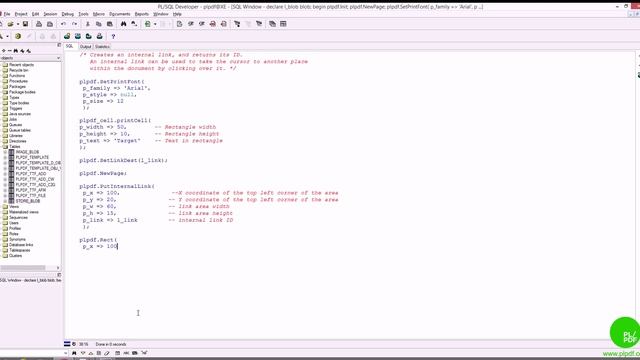Open the File menu
The image size is (640, 360).
pos(7,14)
